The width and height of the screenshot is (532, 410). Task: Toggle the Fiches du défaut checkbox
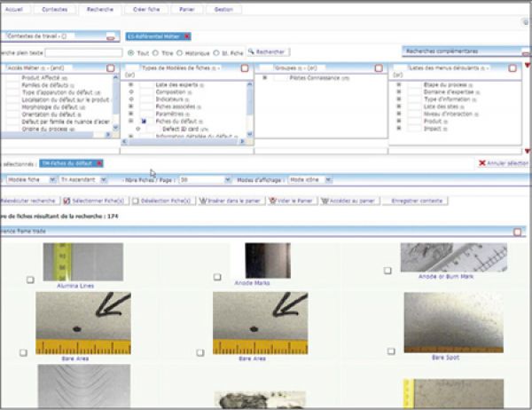pos(144,122)
